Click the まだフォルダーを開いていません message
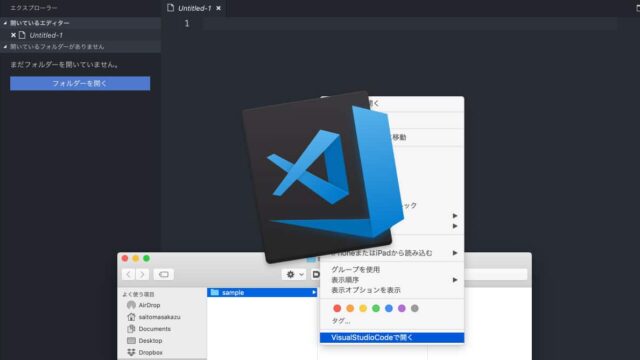640x360 pixels. 64,64
